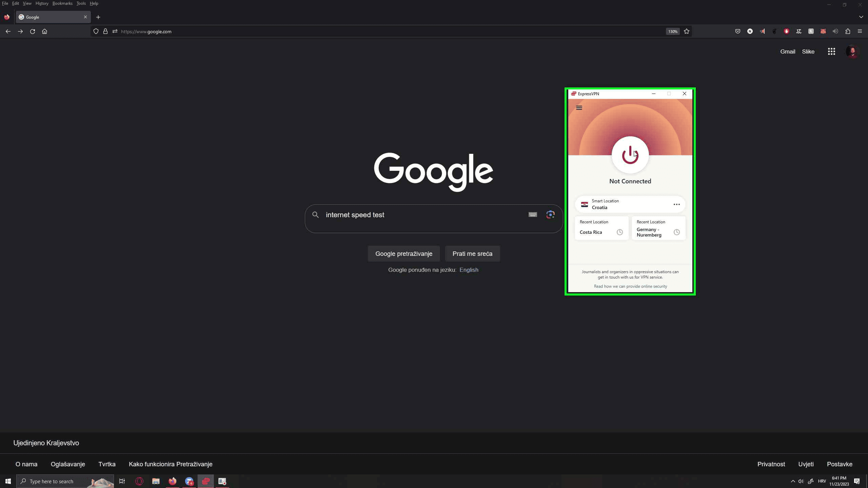The height and width of the screenshot is (488, 868).
Task: Click the 130% zoom level indicator
Action: (x=673, y=32)
